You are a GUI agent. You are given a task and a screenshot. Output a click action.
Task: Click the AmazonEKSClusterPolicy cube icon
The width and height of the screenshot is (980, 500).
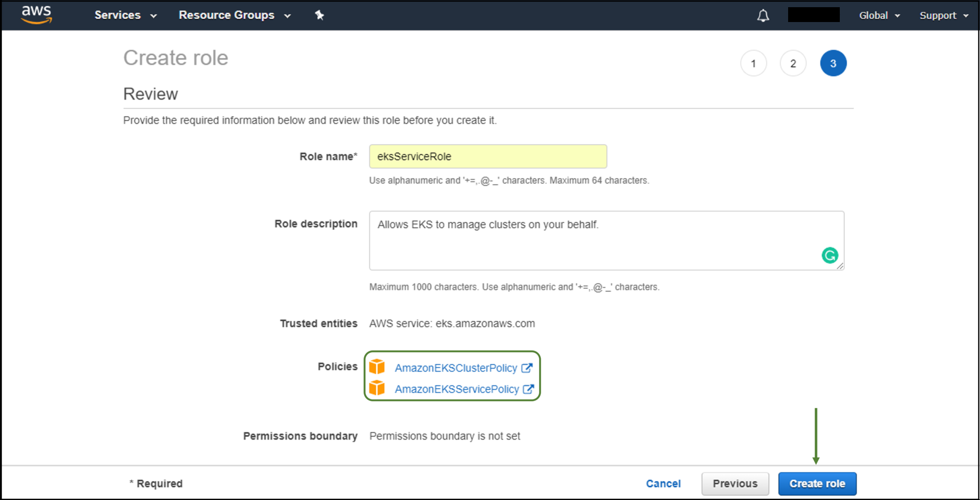pos(377,367)
